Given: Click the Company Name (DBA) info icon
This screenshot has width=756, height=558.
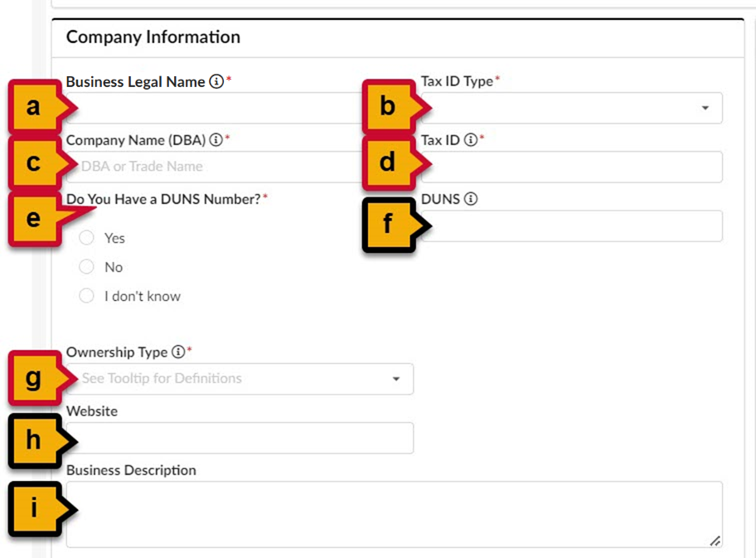Looking at the screenshot, I should click(x=216, y=140).
